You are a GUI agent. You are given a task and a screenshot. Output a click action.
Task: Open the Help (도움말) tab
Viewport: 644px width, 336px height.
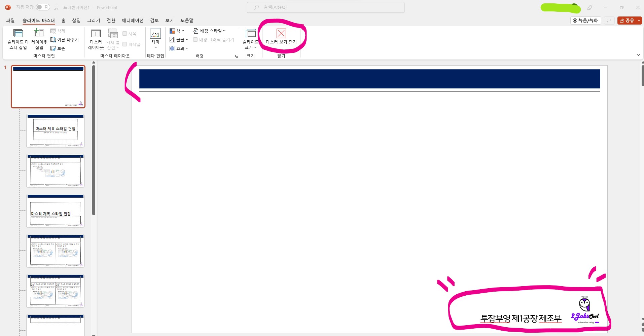187,21
